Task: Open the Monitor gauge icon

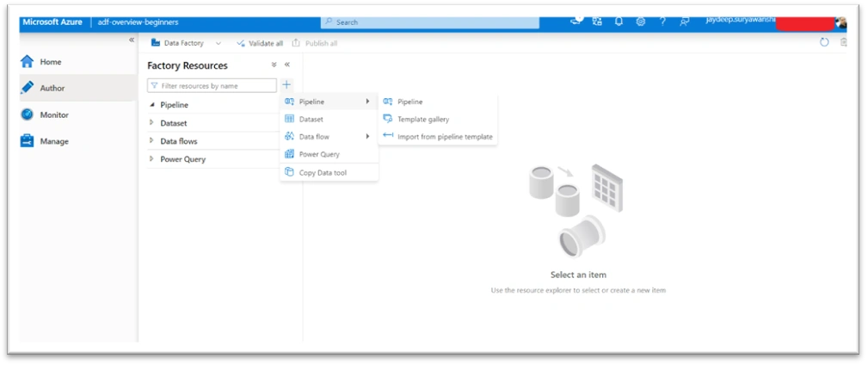Action: pos(28,114)
